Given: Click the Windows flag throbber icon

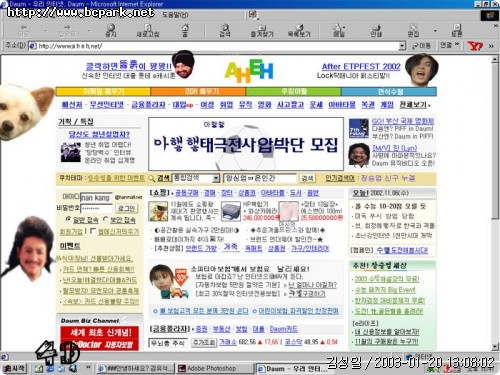Looking at the screenshot, I should 489,15.
